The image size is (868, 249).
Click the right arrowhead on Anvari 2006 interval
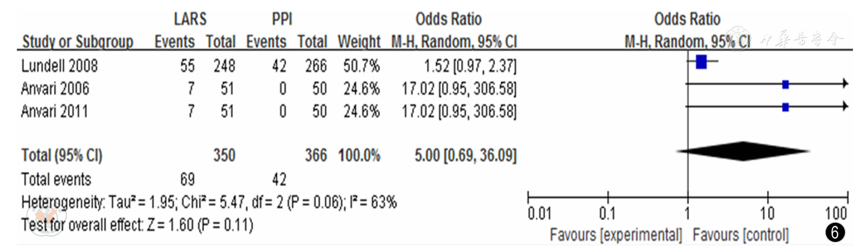pos(845,84)
